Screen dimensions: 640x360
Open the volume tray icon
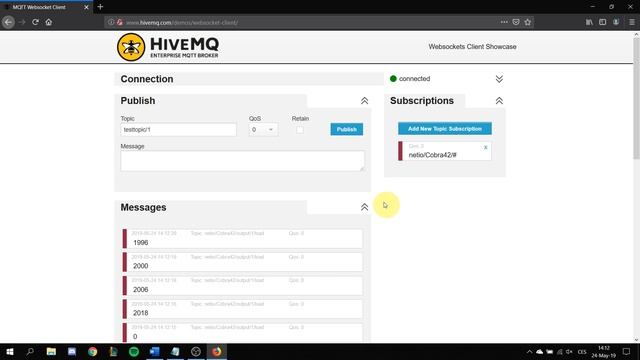coord(569,351)
